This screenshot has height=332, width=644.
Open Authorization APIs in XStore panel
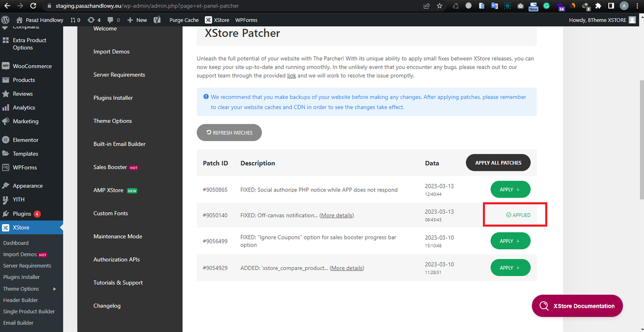click(x=117, y=259)
